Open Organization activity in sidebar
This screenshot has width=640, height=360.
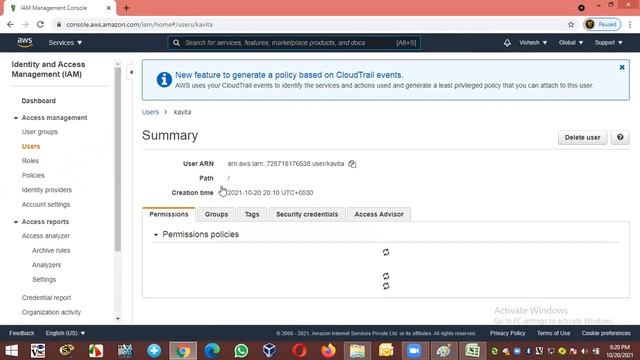51,312
